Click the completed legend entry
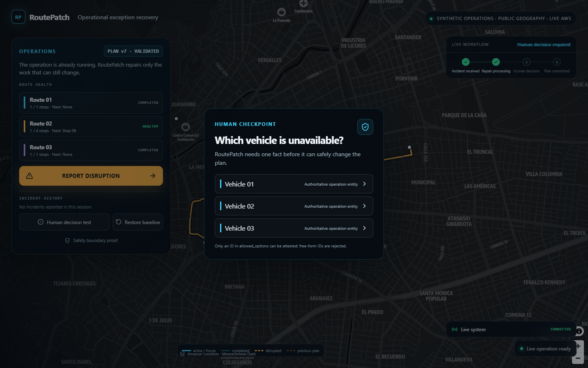Viewport: 588px width, 368px height. 235,351
